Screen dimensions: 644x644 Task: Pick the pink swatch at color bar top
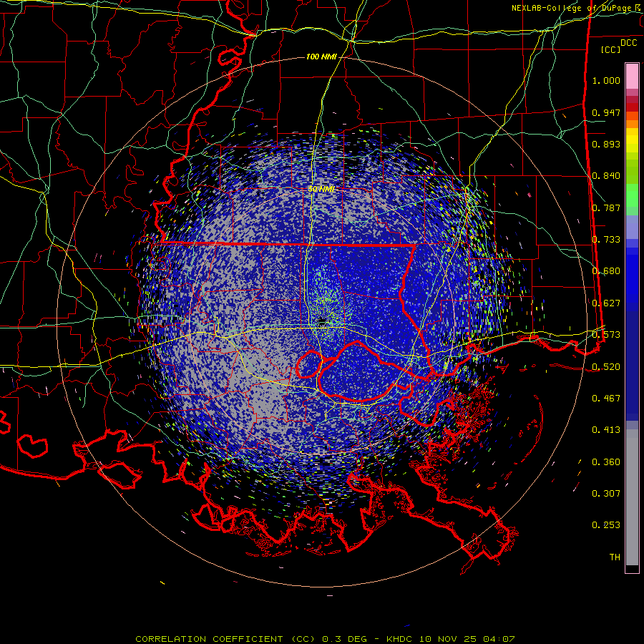[632, 76]
